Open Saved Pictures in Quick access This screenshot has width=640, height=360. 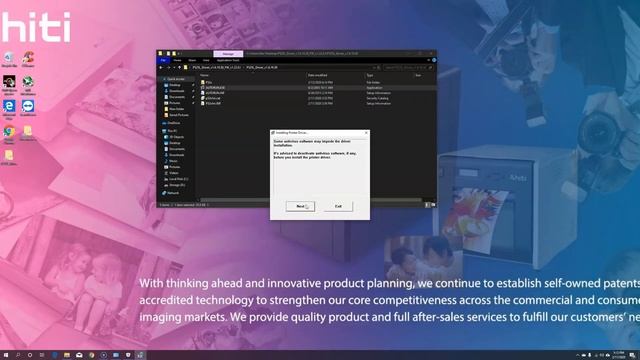pyautogui.click(x=178, y=115)
